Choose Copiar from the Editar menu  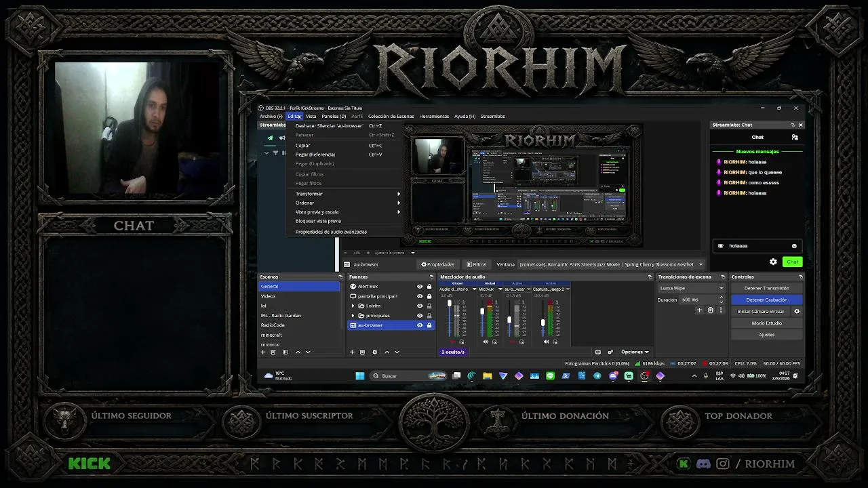(344, 145)
